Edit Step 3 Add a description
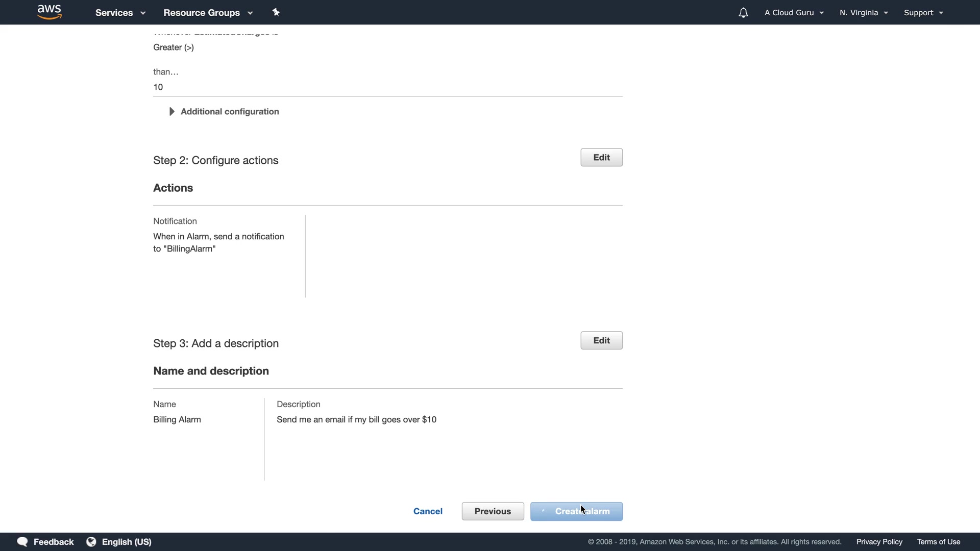This screenshot has width=980, height=551. coord(601,341)
